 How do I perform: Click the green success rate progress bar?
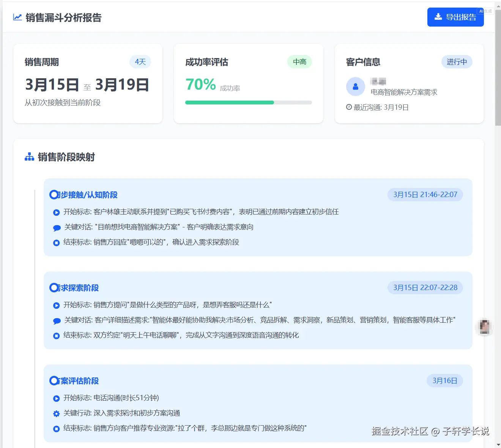[249, 103]
